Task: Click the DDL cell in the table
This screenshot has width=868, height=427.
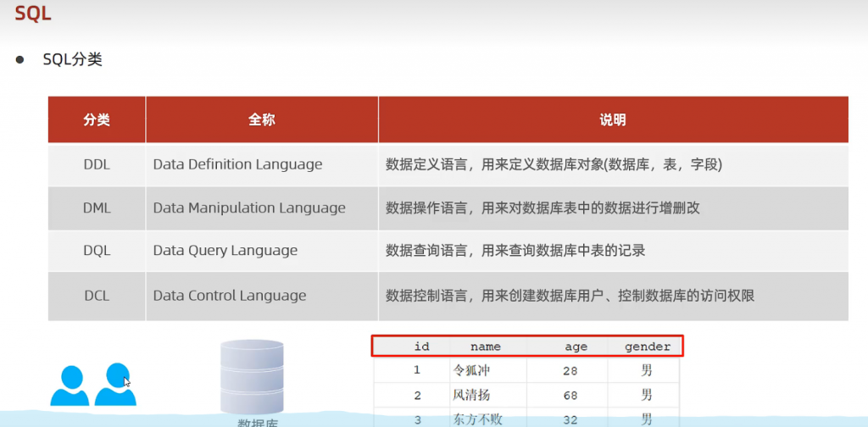Action: click(97, 164)
